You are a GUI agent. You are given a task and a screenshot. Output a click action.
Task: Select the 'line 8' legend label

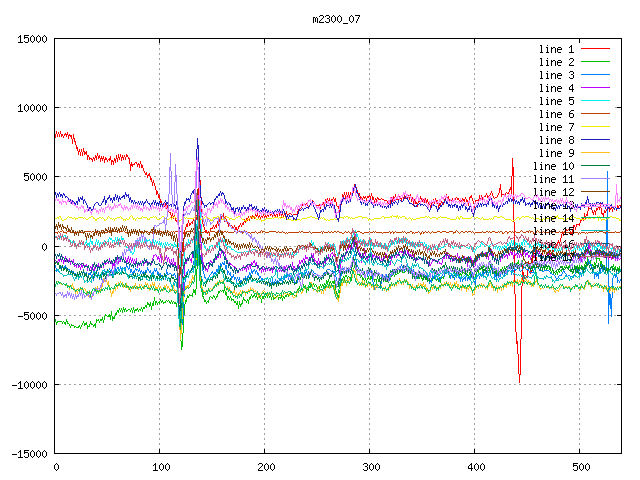pos(556,140)
